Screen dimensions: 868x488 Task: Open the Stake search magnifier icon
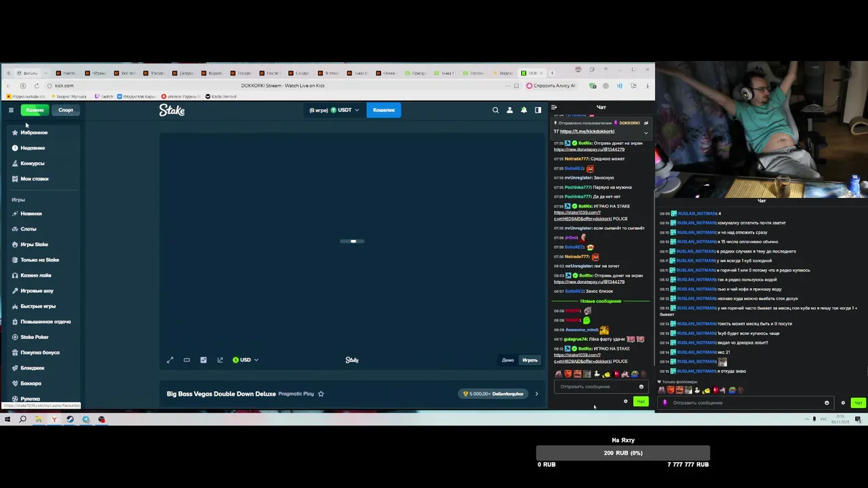496,110
